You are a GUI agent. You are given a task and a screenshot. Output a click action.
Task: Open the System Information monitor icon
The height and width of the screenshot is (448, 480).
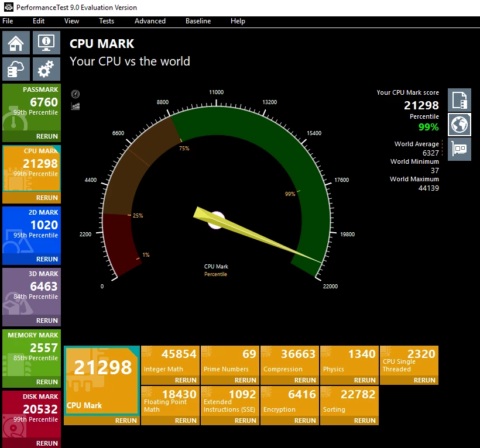click(46, 43)
